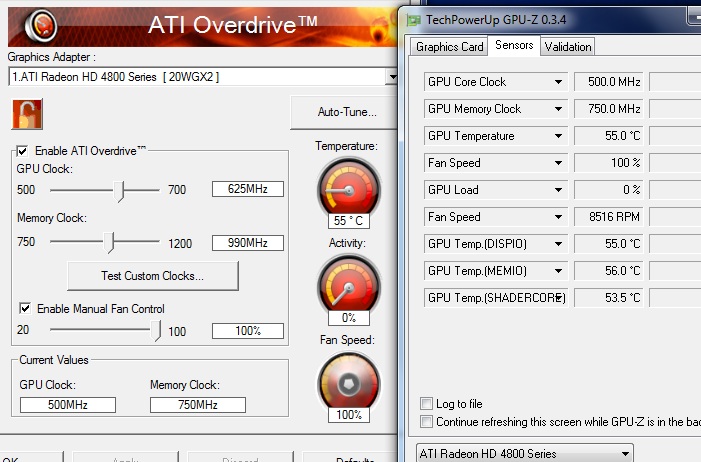This screenshot has width=701, height=462.
Task: Click the Memory Clock slider handle
Action: (109, 242)
